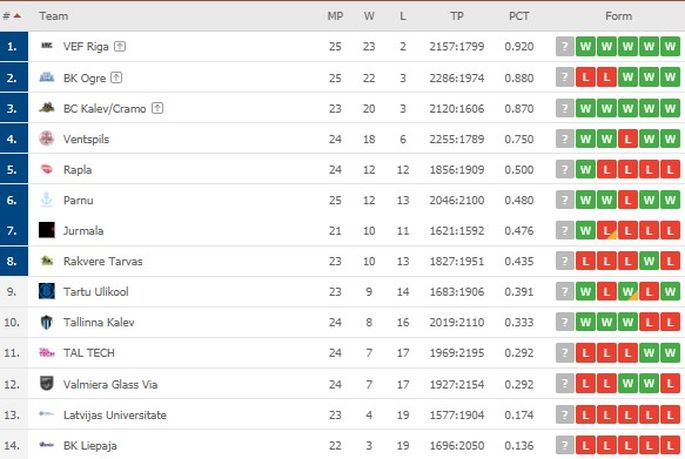Click the BK Ogre team logo

[x=46, y=77]
